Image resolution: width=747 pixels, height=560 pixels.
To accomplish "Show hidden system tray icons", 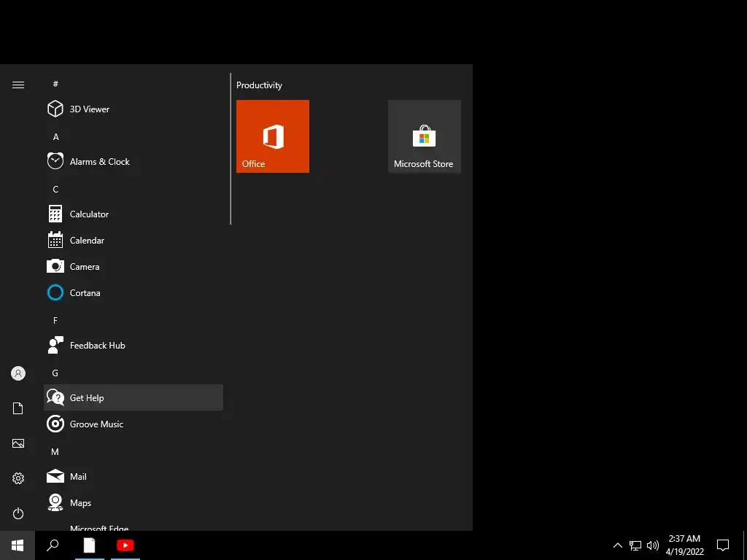I will 617,545.
